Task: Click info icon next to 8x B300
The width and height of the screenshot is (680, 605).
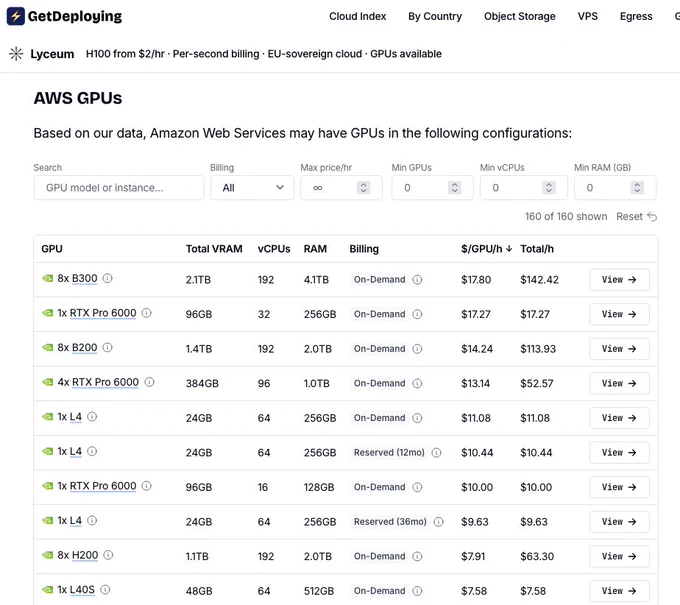Action: 108,278
